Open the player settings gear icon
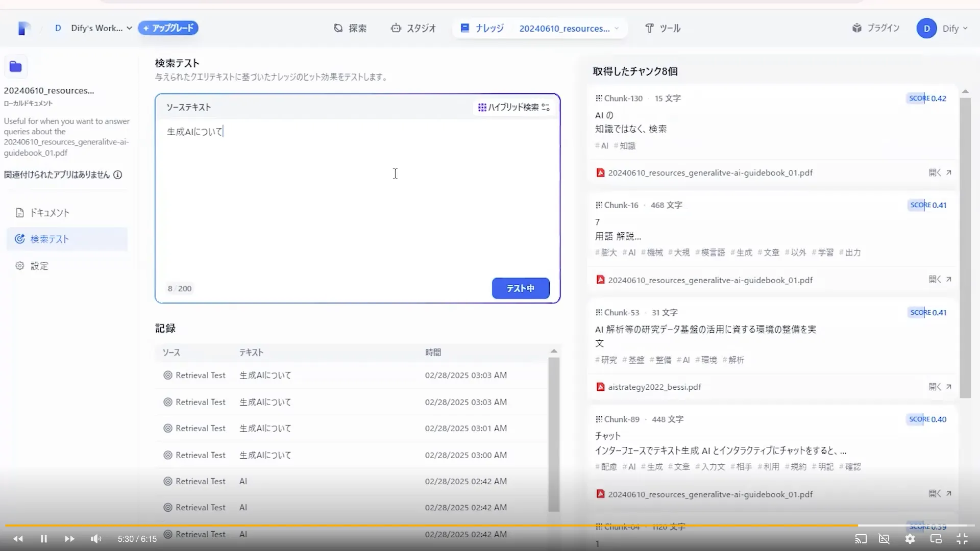 coord(911,538)
